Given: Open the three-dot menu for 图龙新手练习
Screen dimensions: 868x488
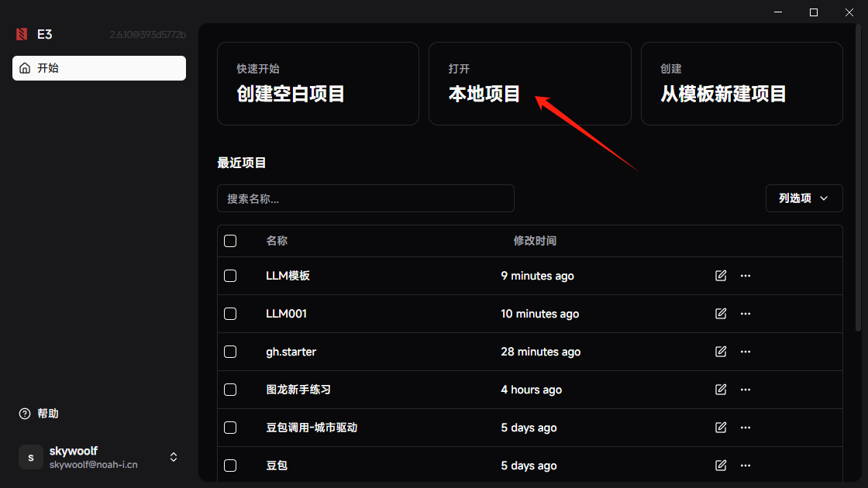Looking at the screenshot, I should pyautogui.click(x=746, y=390).
